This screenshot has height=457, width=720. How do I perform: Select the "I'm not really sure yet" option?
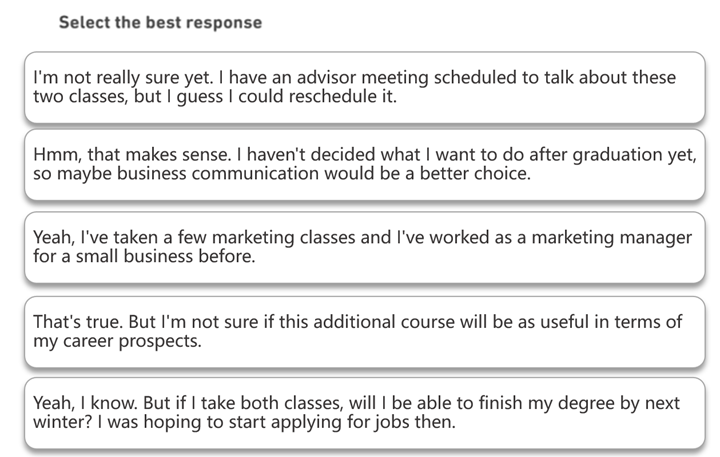coord(365,87)
